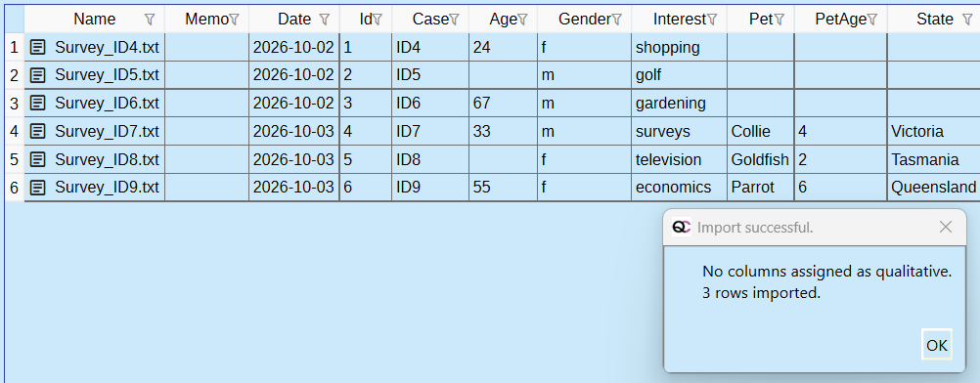Select row header number 4
This screenshot has width=980, height=383.
pyautogui.click(x=15, y=131)
